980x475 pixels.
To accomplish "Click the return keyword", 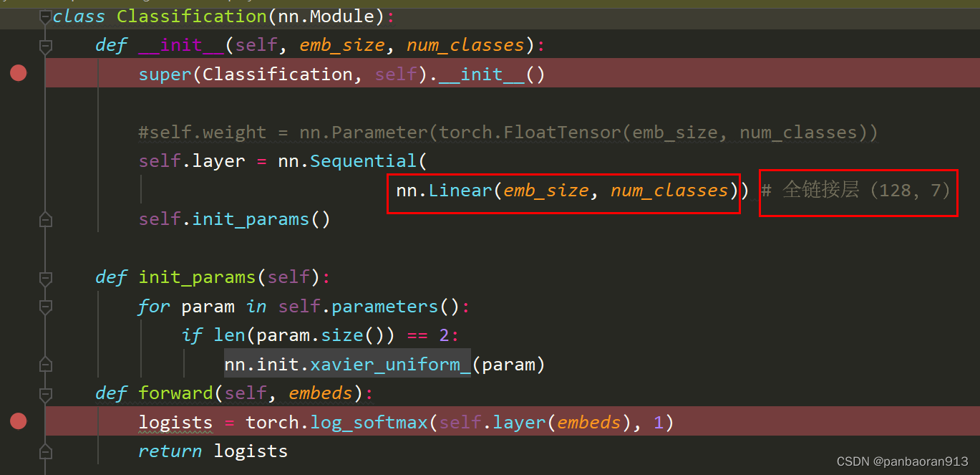I will click(x=170, y=451).
